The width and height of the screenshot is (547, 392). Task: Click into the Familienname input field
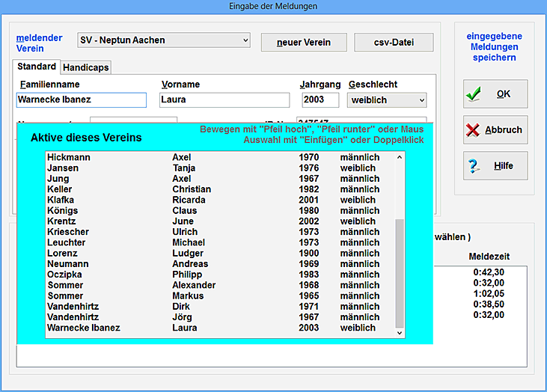point(81,100)
